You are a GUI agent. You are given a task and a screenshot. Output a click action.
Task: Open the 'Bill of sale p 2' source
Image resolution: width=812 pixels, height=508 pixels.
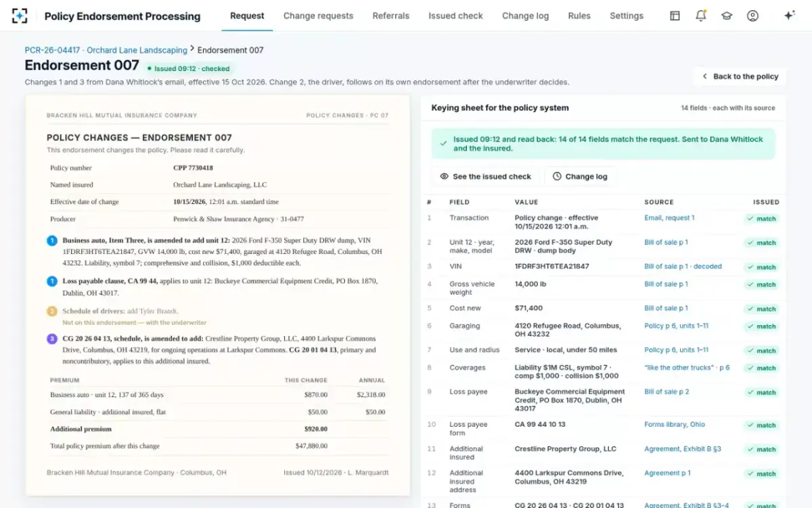point(667,391)
